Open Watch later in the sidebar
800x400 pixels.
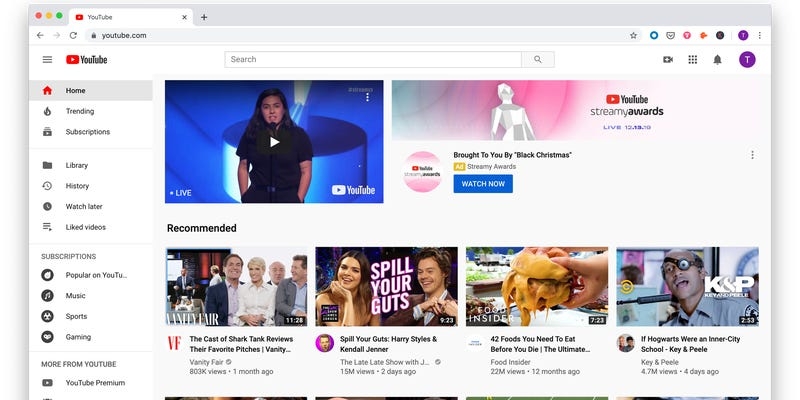point(91,207)
